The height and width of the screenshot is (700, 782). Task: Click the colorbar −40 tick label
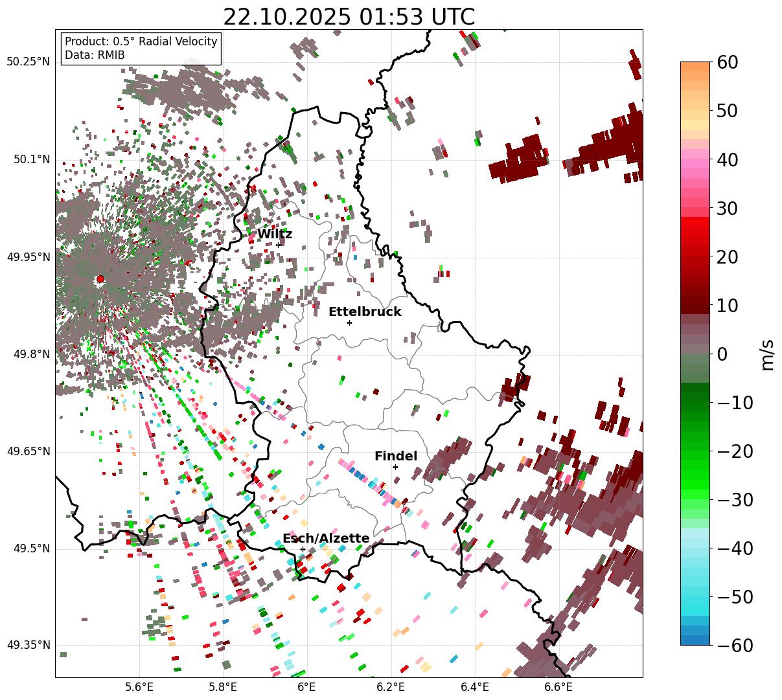pos(735,548)
